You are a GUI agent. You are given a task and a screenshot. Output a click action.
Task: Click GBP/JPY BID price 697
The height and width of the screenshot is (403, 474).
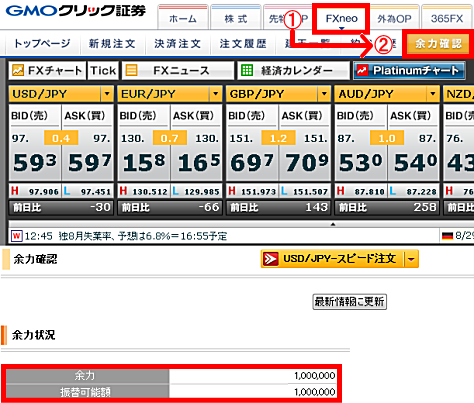[252, 163]
